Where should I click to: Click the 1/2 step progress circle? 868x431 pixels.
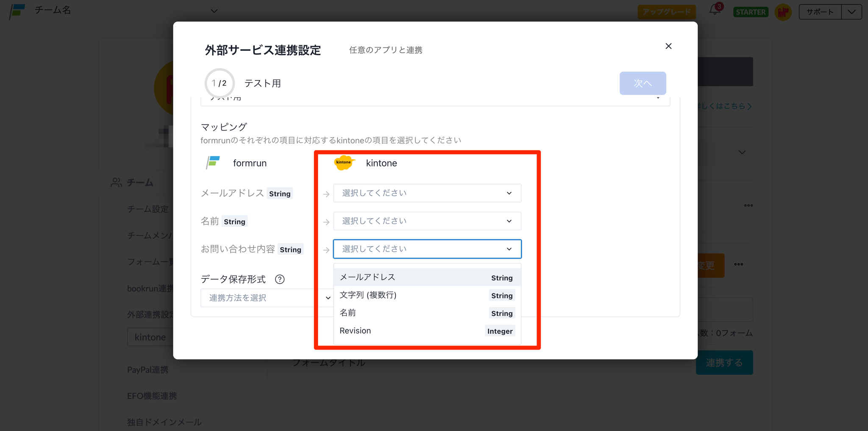click(219, 83)
